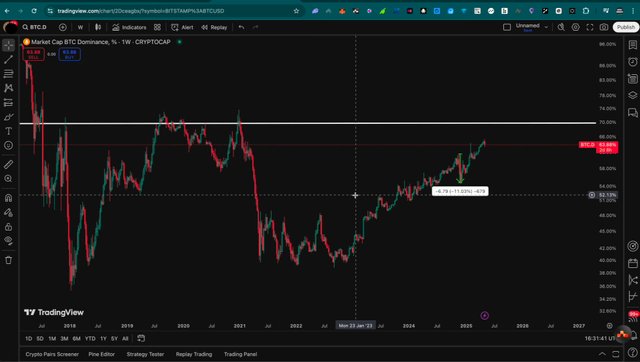Toggle stay in drawing mode
Image resolution: width=640 pixels, height=362 pixels.
coord(9,213)
